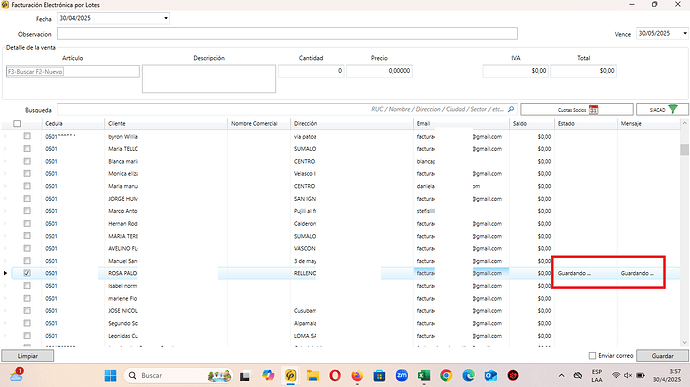
Task: Open Cuotas Socios calendar button
Action: [577, 110]
